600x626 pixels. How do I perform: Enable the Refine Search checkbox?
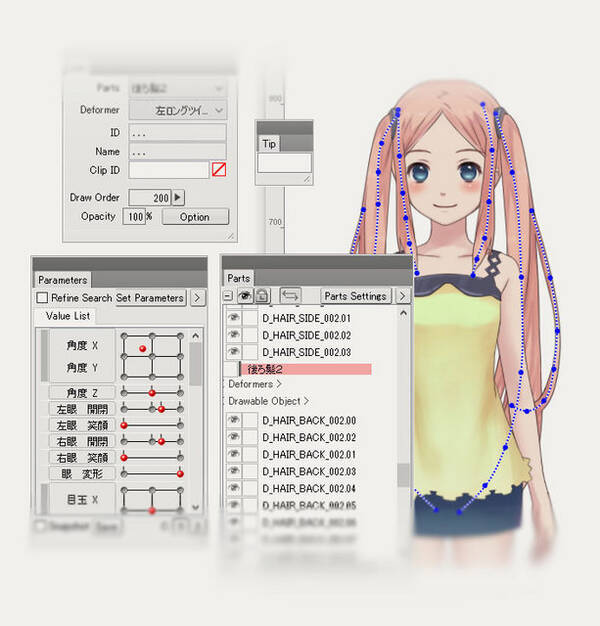[x=42, y=298]
